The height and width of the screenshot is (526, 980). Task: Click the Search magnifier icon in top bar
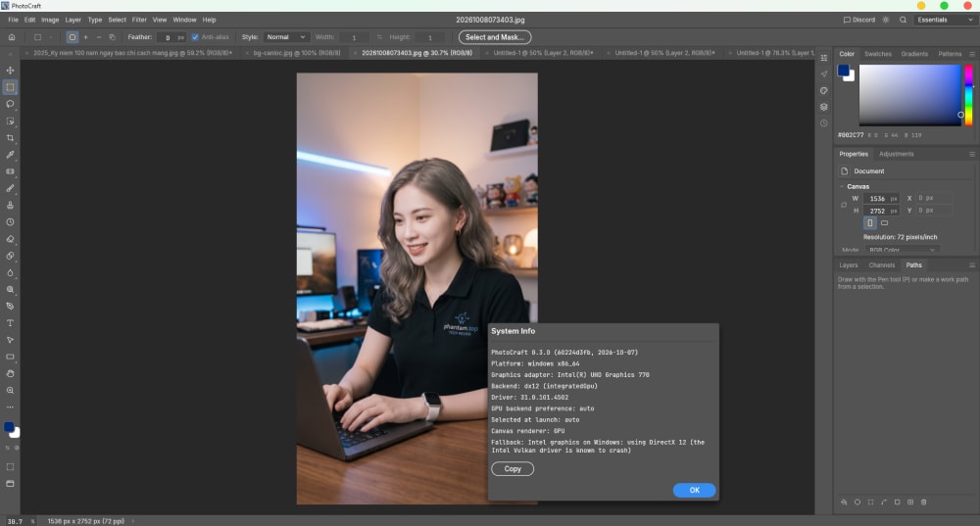point(904,20)
